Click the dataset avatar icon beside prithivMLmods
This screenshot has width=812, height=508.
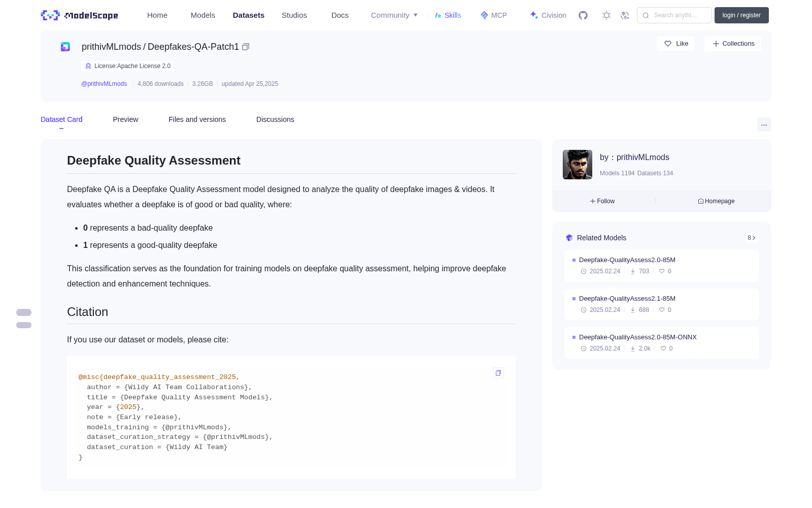[65, 47]
